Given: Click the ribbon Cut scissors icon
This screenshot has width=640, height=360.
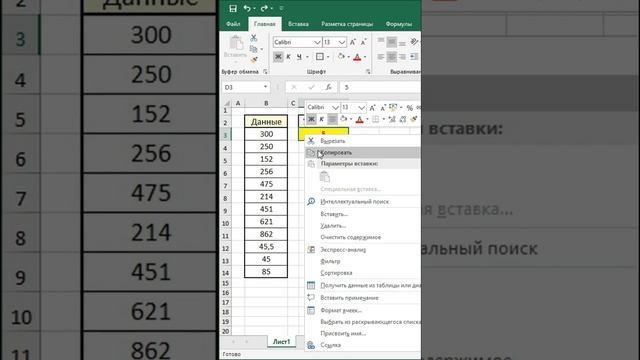Looking at the screenshot, I should [253, 38].
